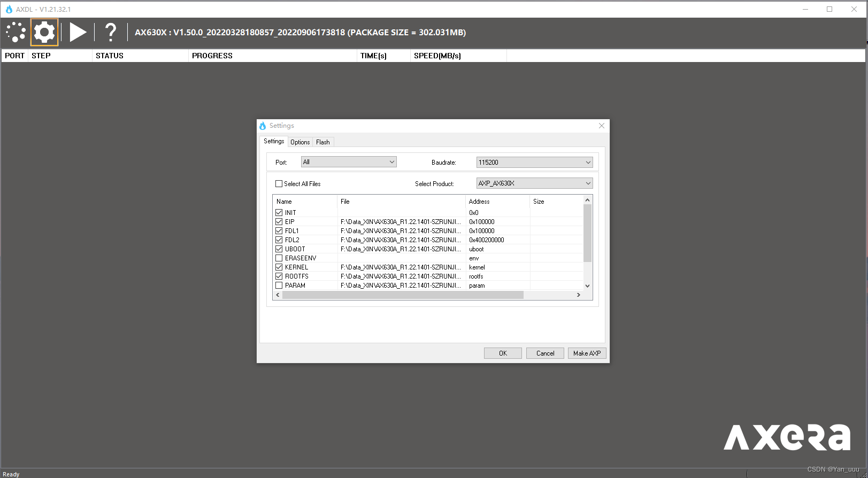Click the OK button
The image size is (868, 478).
pos(503,353)
